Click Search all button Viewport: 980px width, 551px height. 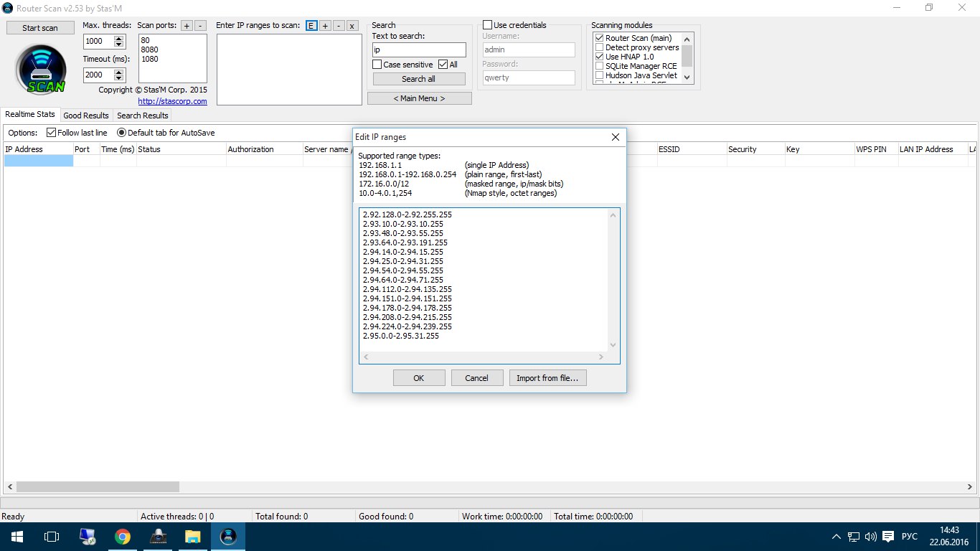418,79
